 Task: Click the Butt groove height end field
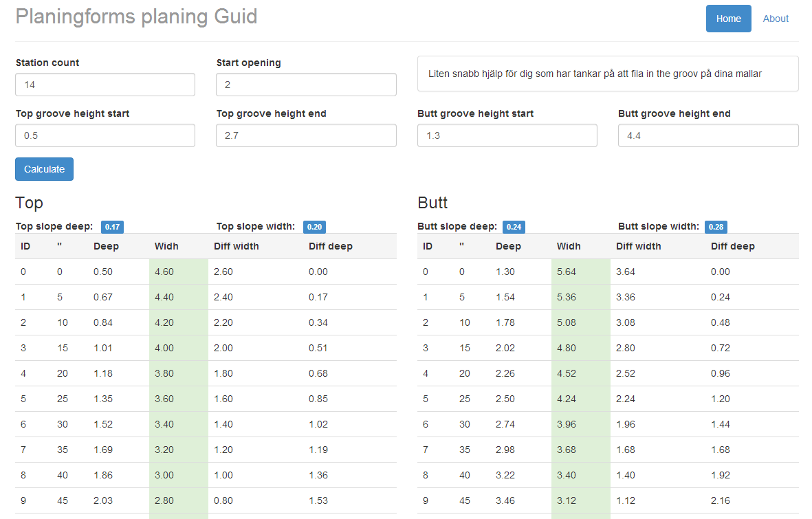point(708,135)
